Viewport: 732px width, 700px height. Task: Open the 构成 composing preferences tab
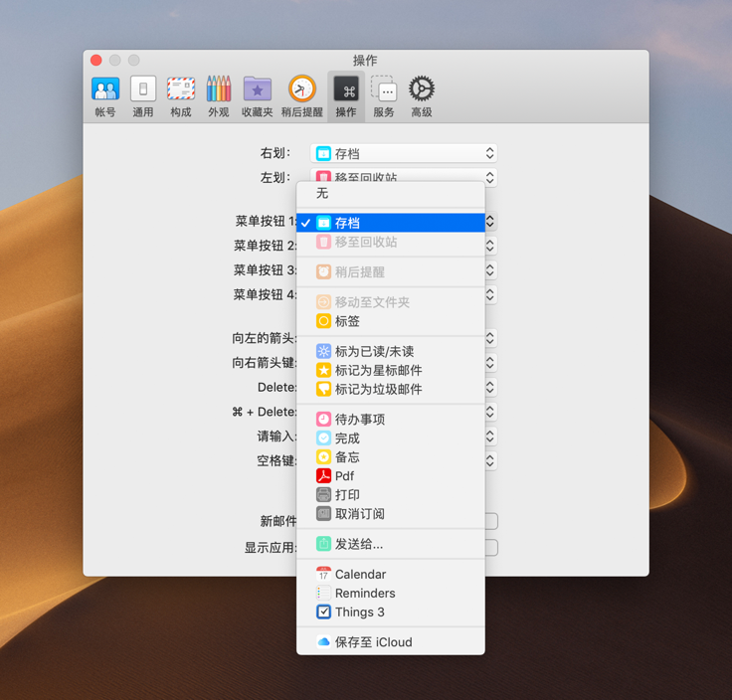point(181,96)
